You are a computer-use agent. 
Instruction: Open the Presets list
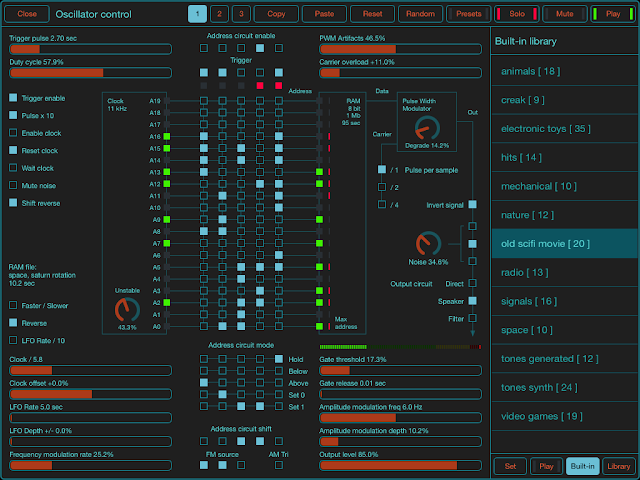click(x=469, y=14)
